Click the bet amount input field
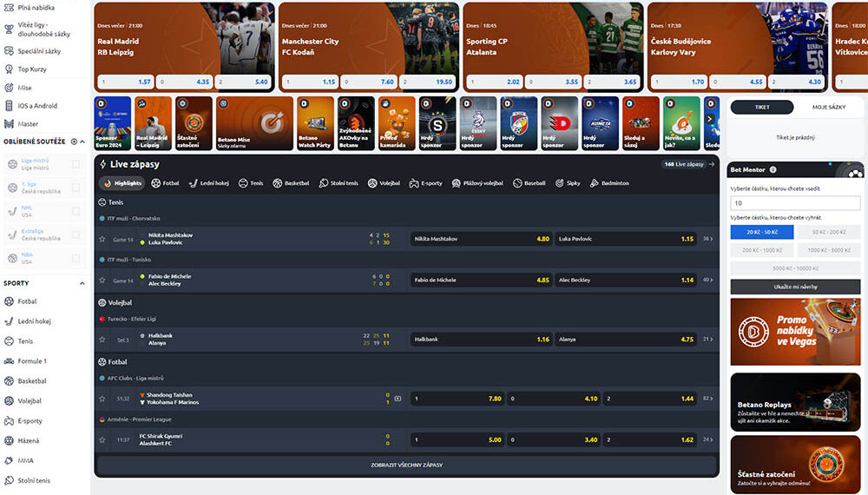The height and width of the screenshot is (495, 868). tap(795, 203)
